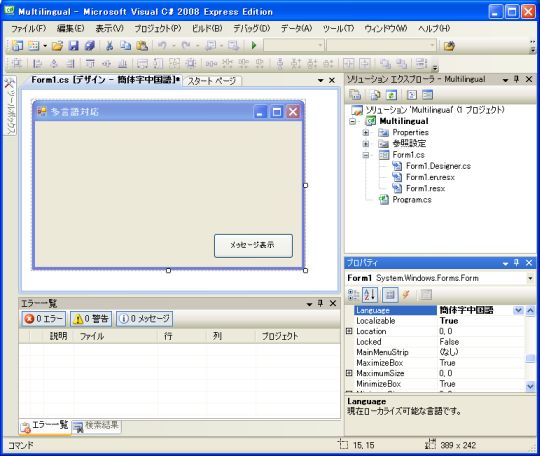The height and width of the screenshot is (456, 540).
Task: Save the current file with floppy icon
Action: click(x=74, y=45)
